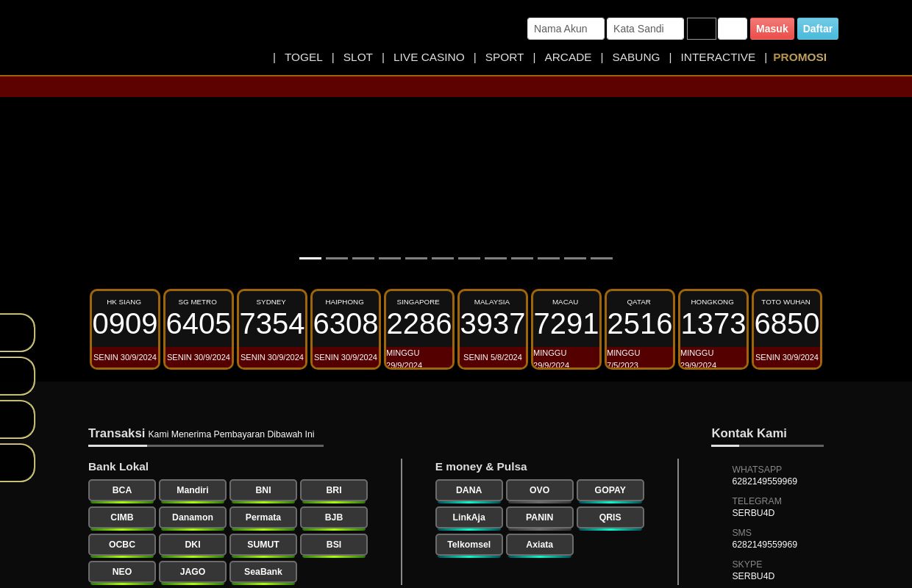Select the OVO e-money button

pyautogui.click(x=540, y=490)
